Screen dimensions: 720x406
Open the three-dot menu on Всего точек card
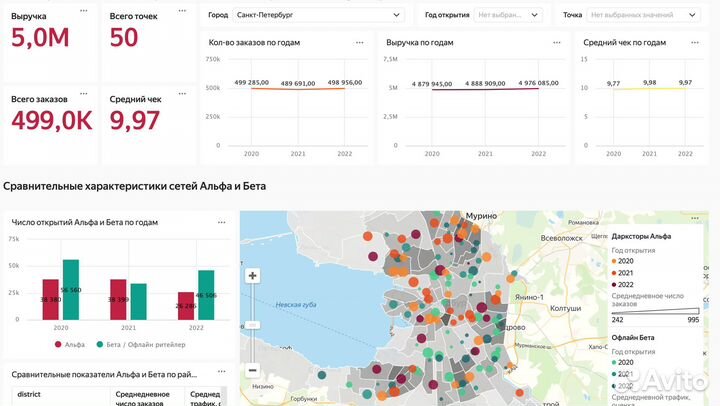point(181,10)
